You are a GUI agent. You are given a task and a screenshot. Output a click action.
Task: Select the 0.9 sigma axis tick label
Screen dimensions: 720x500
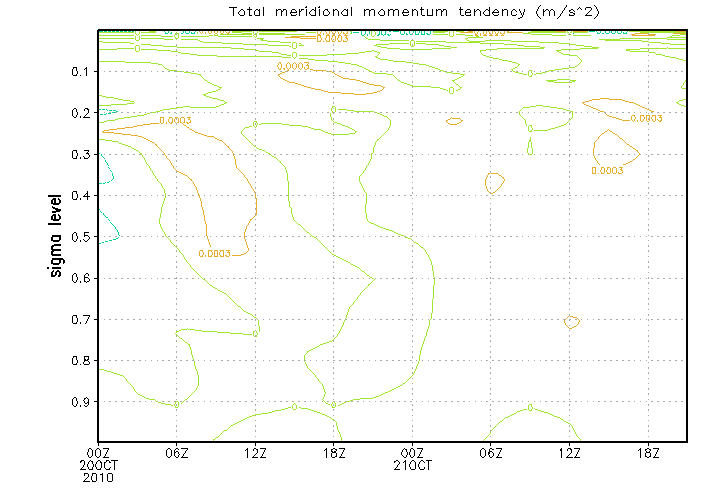(x=80, y=402)
